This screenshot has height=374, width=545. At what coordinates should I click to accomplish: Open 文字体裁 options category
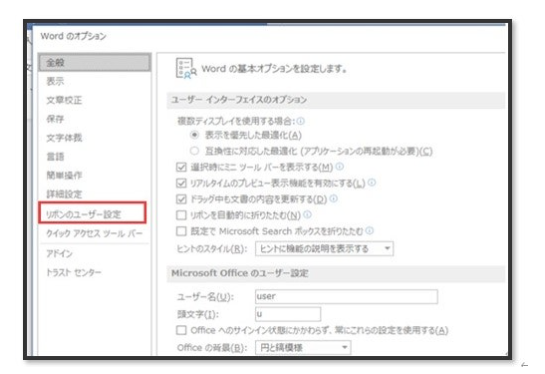(64, 138)
